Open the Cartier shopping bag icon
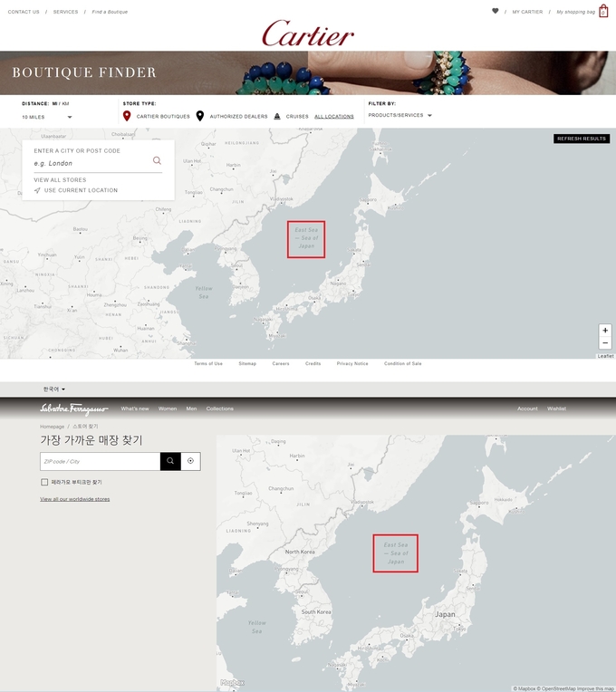616x692 pixels. (603, 11)
